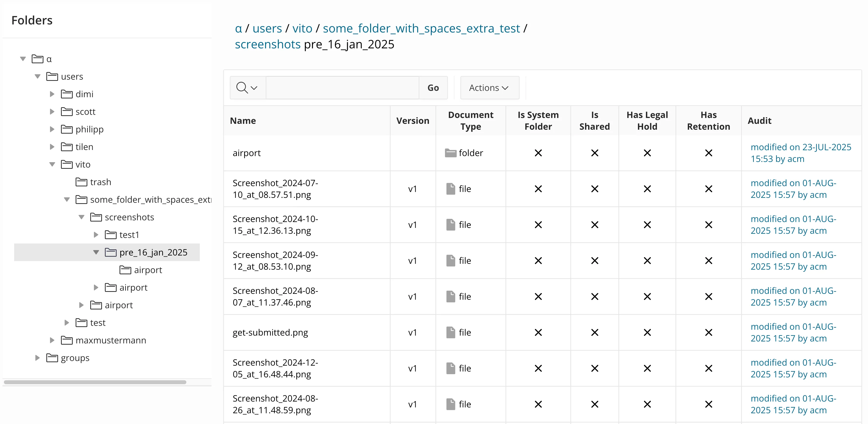Collapse the vito folder
The image size is (868, 424).
tap(52, 165)
